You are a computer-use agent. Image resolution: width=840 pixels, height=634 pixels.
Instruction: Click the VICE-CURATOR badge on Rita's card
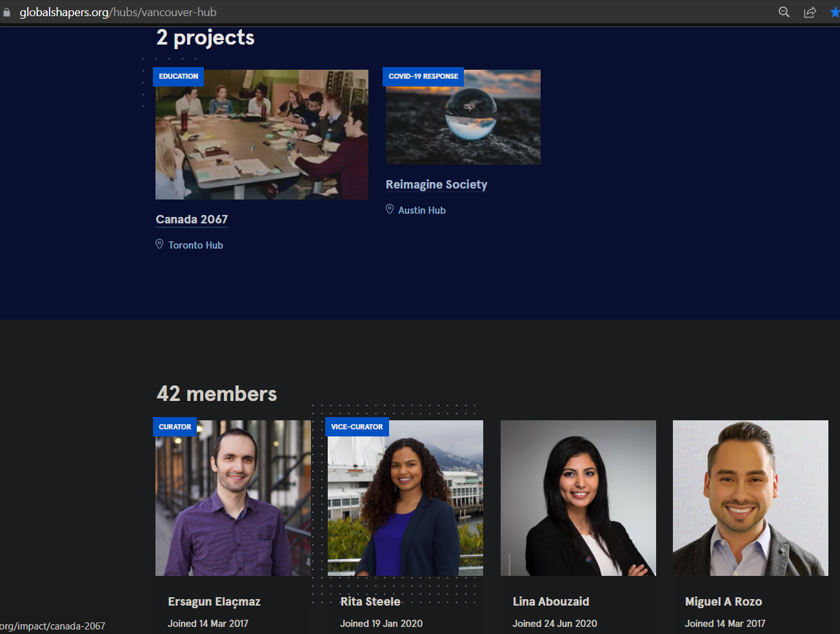[357, 427]
